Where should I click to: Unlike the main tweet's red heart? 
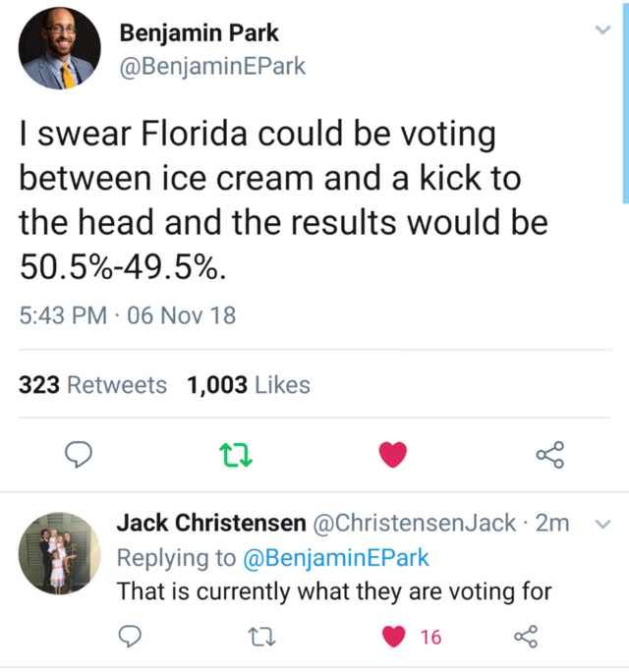393,454
